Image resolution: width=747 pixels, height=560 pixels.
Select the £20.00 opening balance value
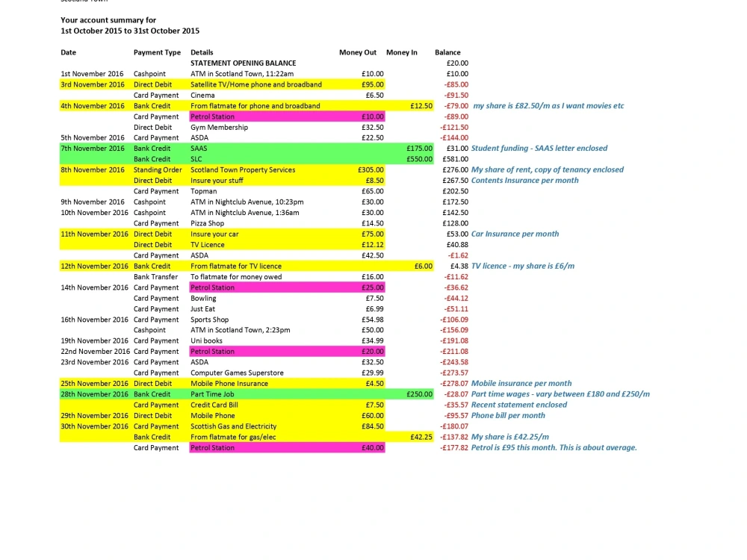[457, 63]
